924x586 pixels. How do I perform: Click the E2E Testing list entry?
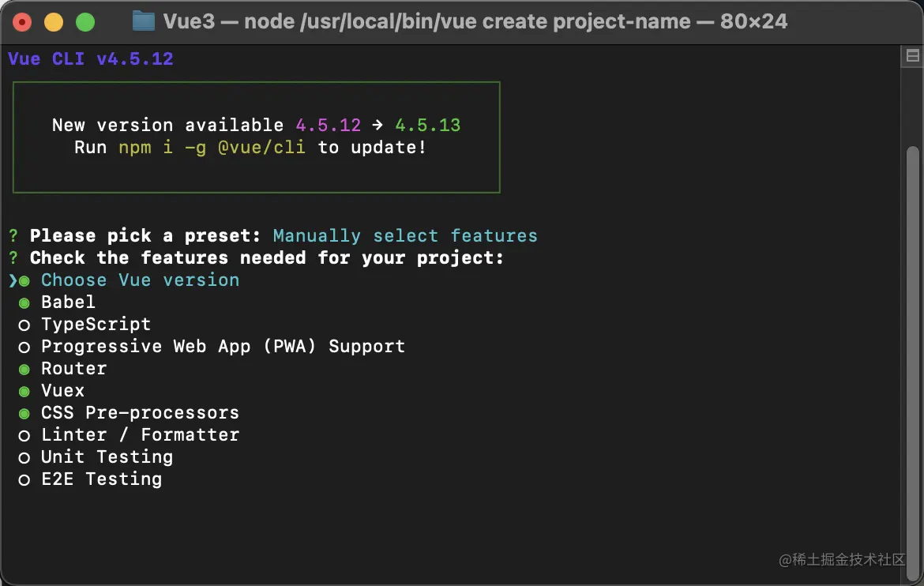tap(101, 479)
